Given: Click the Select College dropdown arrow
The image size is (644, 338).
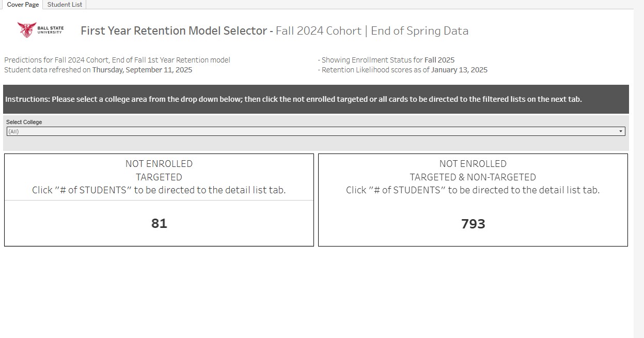Looking at the screenshot, I should [x=621, y=131].
